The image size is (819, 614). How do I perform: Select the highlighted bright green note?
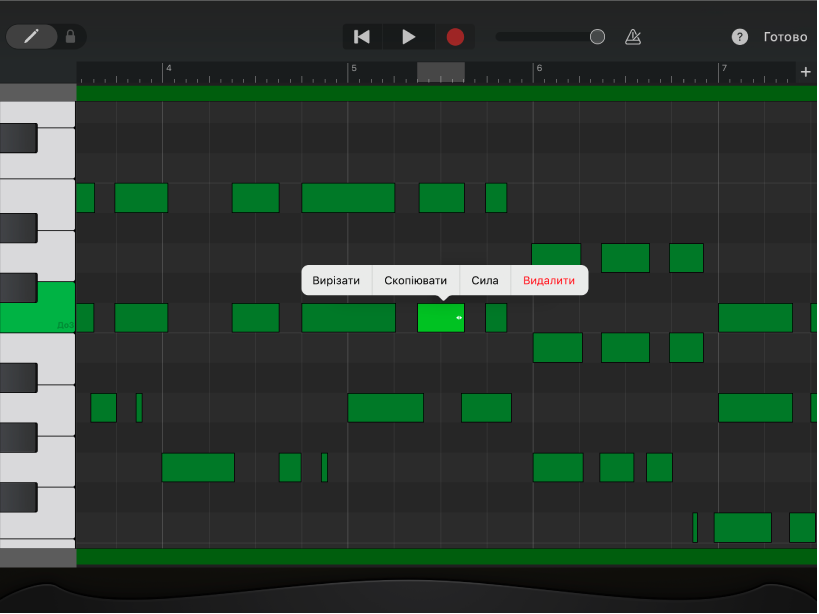(x=440, y=317)
